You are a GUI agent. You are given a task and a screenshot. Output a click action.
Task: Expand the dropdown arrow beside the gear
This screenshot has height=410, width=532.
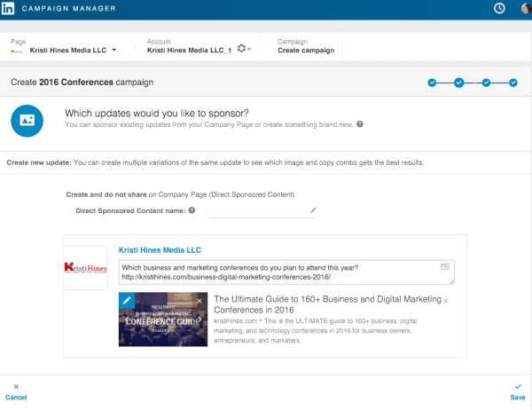tap(249, 50)
